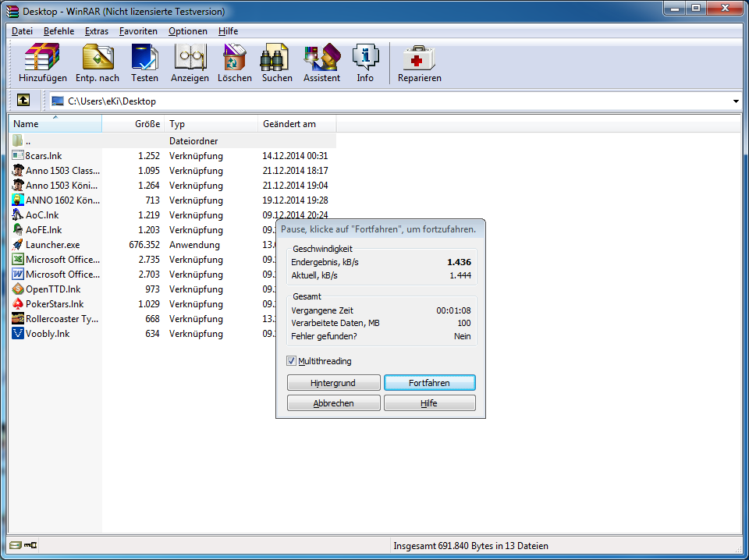Click the Hinzufügen toolbar icon
The width and height of the screenshot is (749, 560).
tap(42, 57)
